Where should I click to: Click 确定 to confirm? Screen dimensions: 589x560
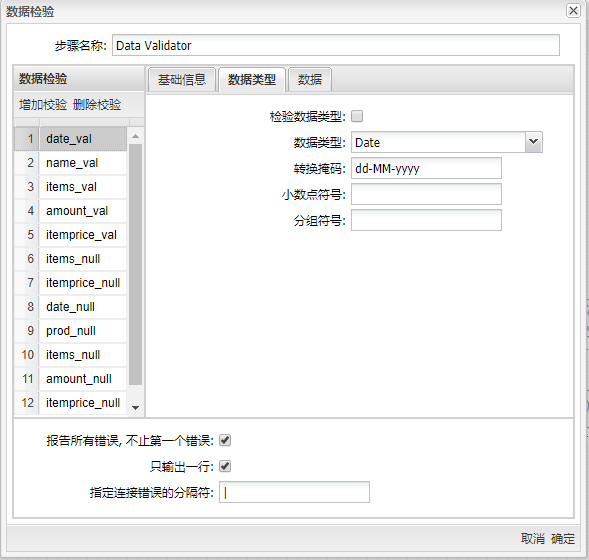(x=563, y=539)
